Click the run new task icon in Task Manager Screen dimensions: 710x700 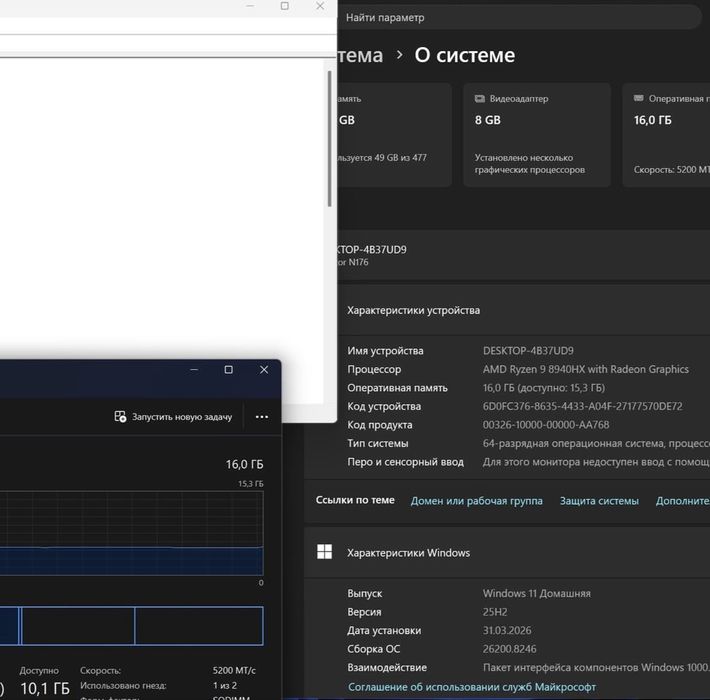click(x=120, y=417)
